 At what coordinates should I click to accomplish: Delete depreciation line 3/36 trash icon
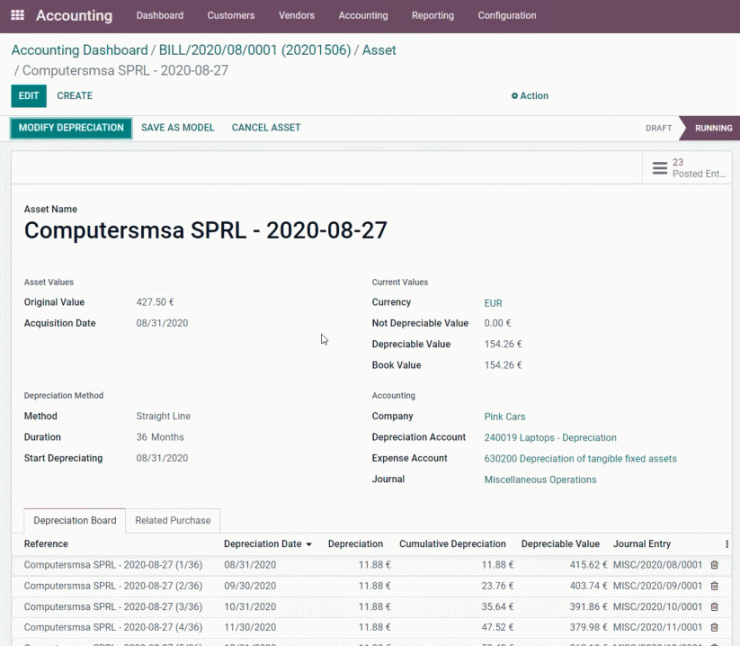[x=714, y=607]
